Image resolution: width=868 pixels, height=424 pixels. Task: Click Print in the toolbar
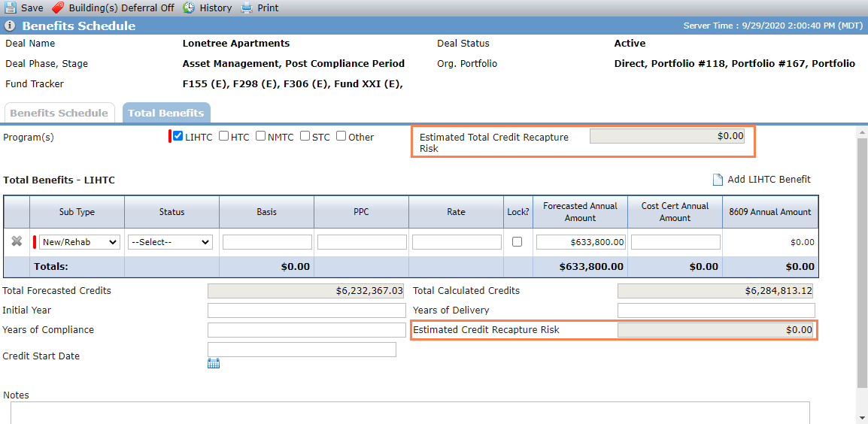[268, 8]
